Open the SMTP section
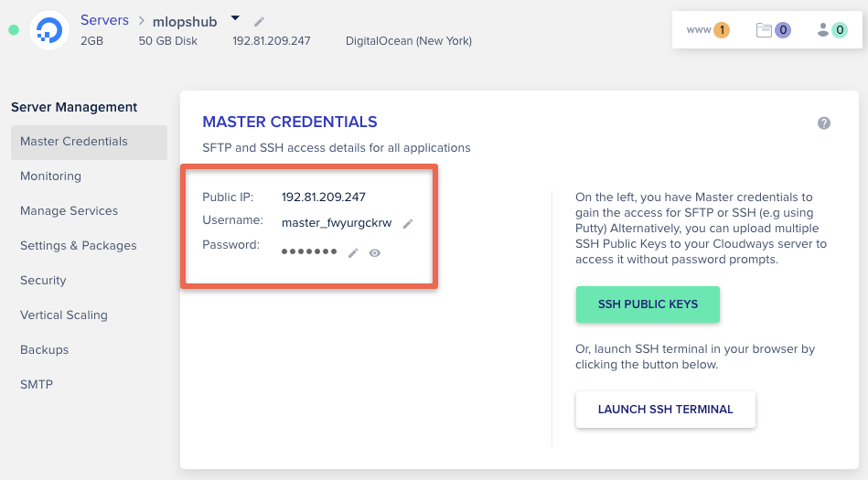The width and height of the screenshot is (868, 480). coord(37,385)
